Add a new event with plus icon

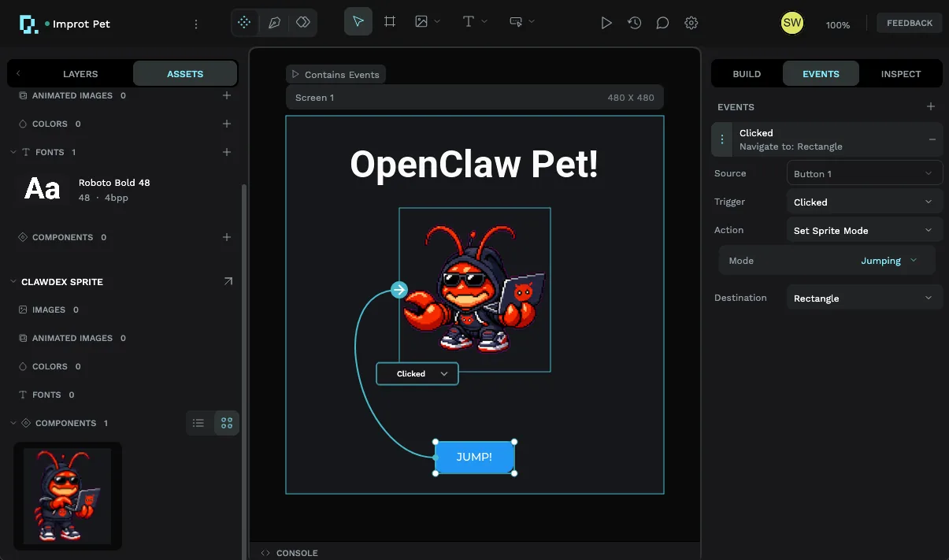pyautogui.click(x=931, y=106)
